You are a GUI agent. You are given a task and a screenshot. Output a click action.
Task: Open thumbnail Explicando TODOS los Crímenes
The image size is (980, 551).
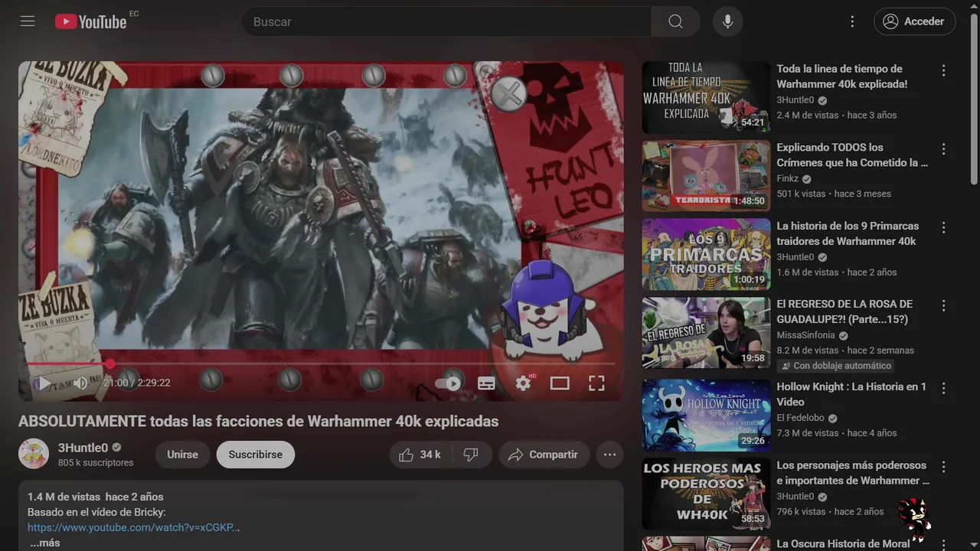[x=706, y=176]
